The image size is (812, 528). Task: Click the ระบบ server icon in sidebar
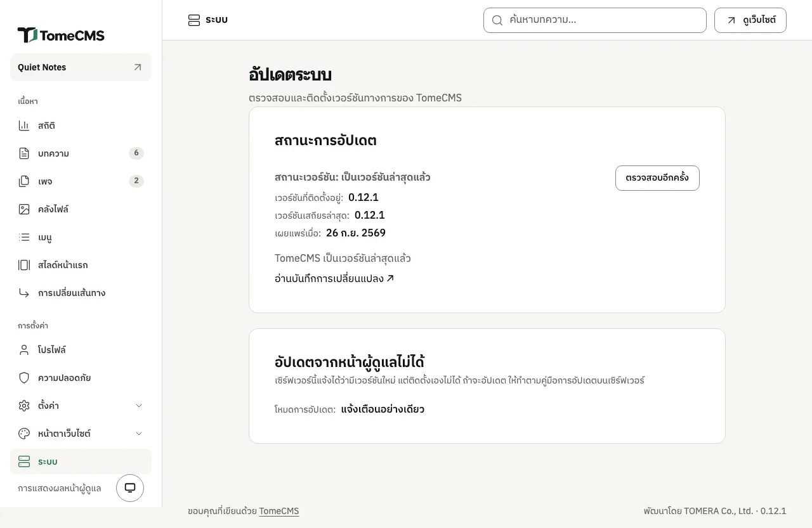(24, 461)
